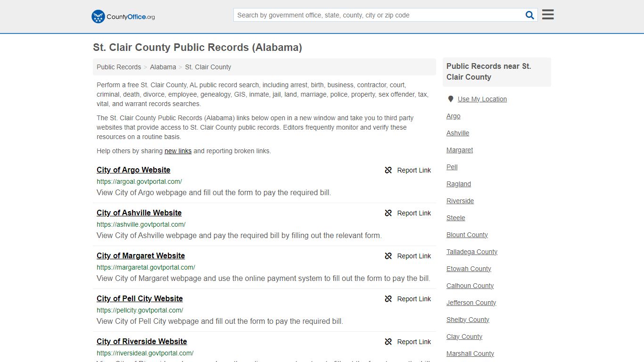Visit argoal.govtportal.com URL
This screenshot has width=644, height=362.
(139, 181)
